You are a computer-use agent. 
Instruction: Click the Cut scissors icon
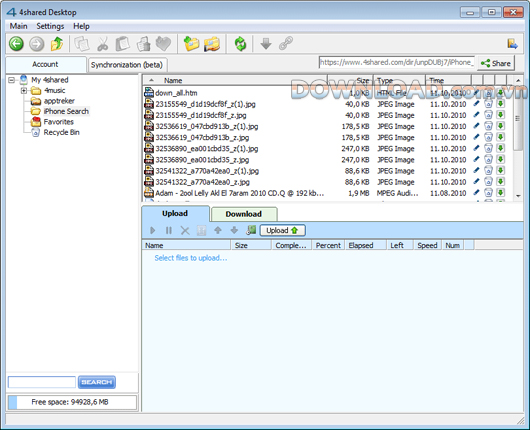102,44
